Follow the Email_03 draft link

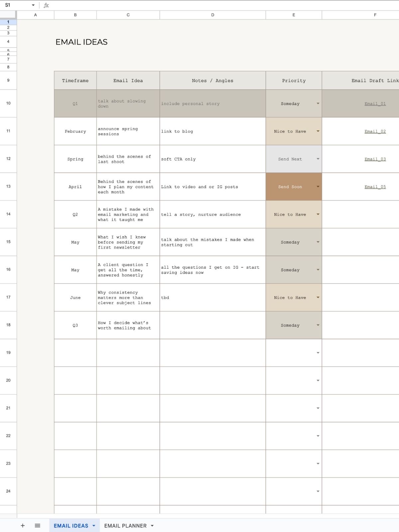coord(375,159)
